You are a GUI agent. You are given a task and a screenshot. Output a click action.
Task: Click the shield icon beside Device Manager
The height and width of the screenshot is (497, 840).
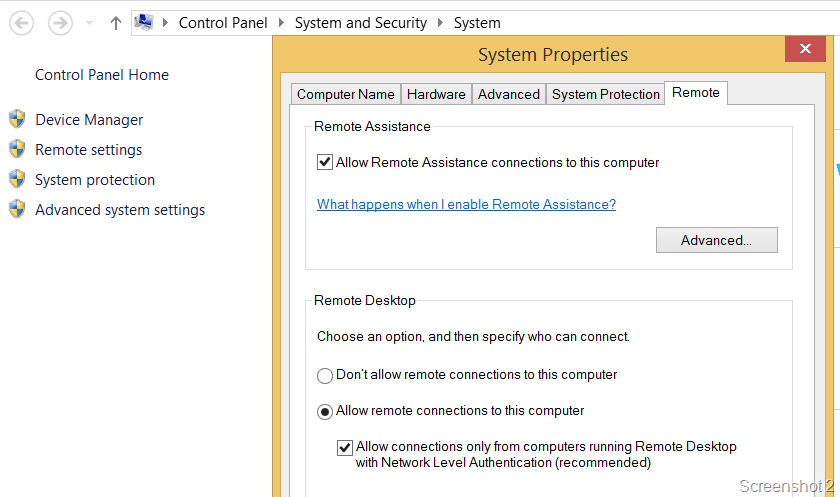click(x=17, y=120)
